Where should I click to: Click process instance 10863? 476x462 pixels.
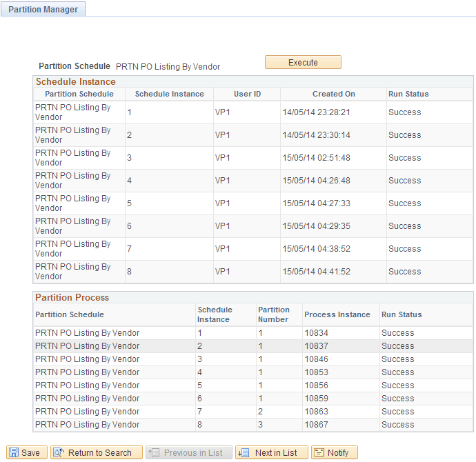317,412
